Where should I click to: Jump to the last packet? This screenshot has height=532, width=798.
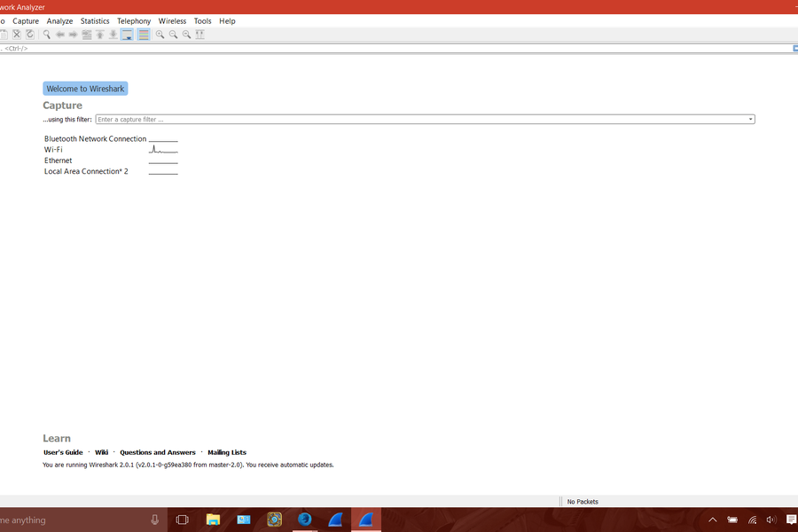pyautogui.click(x=113, y=34)
